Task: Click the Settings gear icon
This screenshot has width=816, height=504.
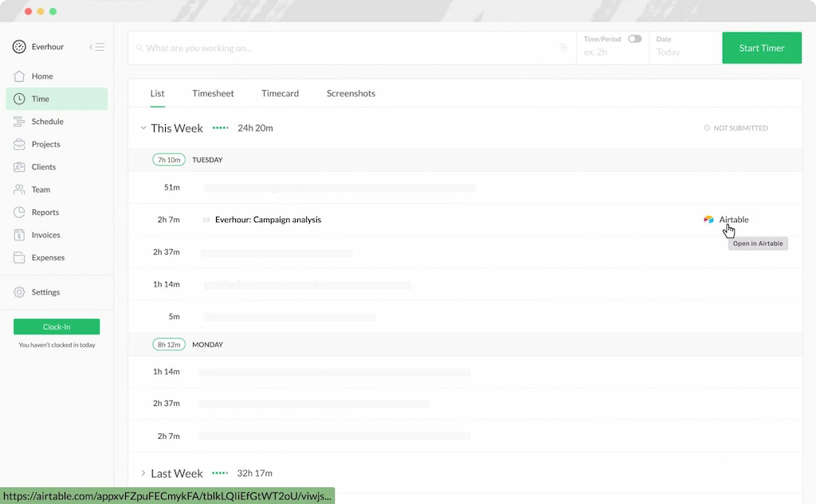Action: 19,292
